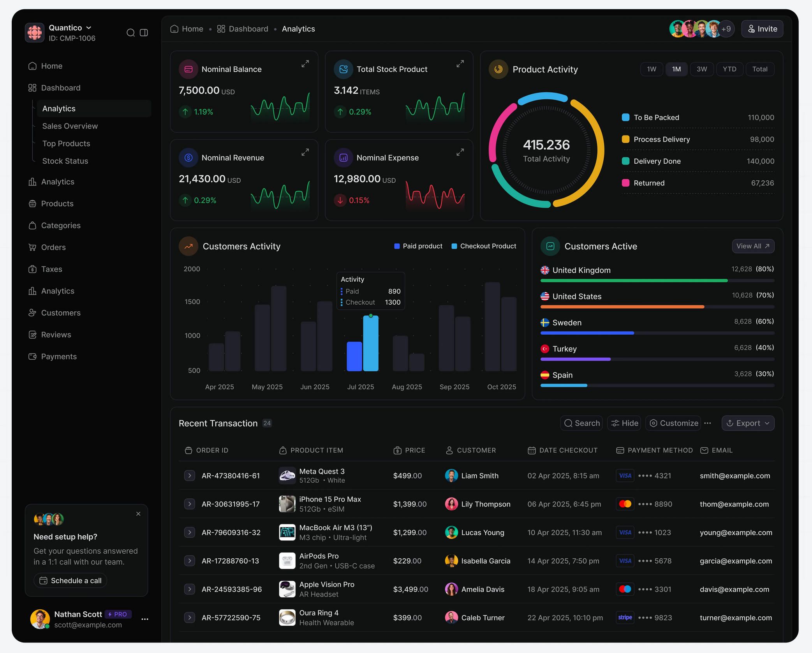Open the Quantico workspace switcher chevron
This screenshot has width=812, height=653.
(89, 28)
